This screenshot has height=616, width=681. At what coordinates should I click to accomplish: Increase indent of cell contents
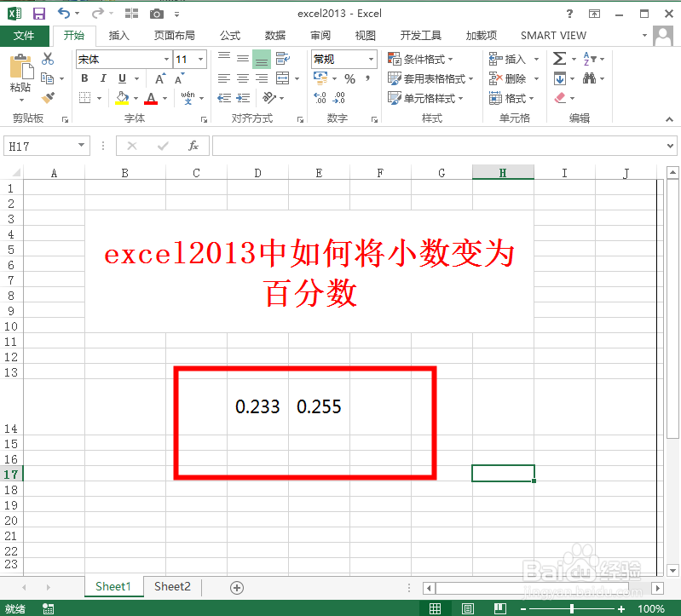pyautogui.click(x=243, y=98)
